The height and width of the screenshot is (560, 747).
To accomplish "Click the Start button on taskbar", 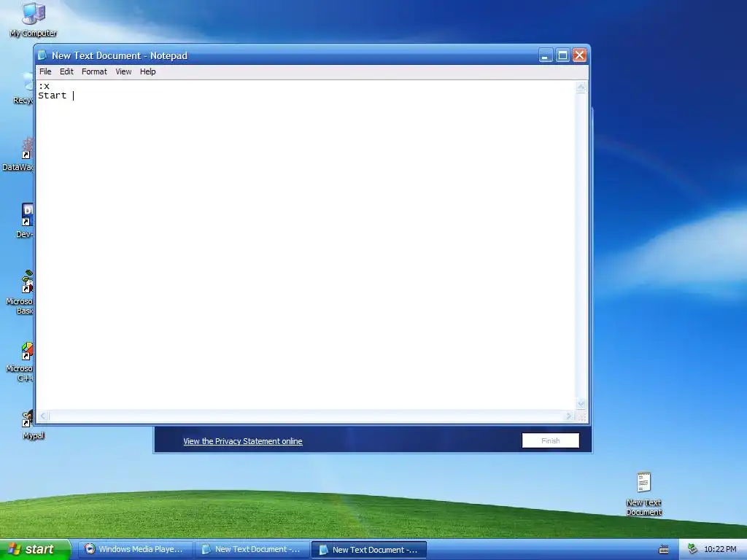I will click(x=35, y=550).
